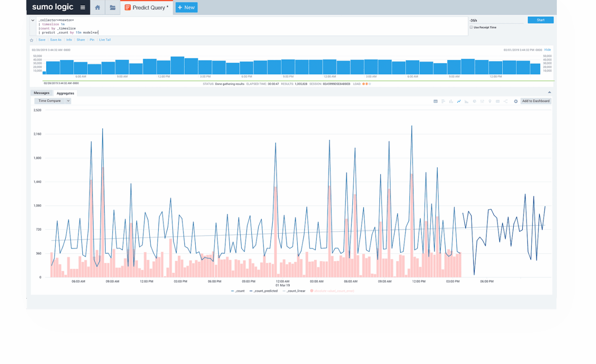Favorite the query with the star icon
Viewport: 596px width, 364px height.
pos(32,40)
